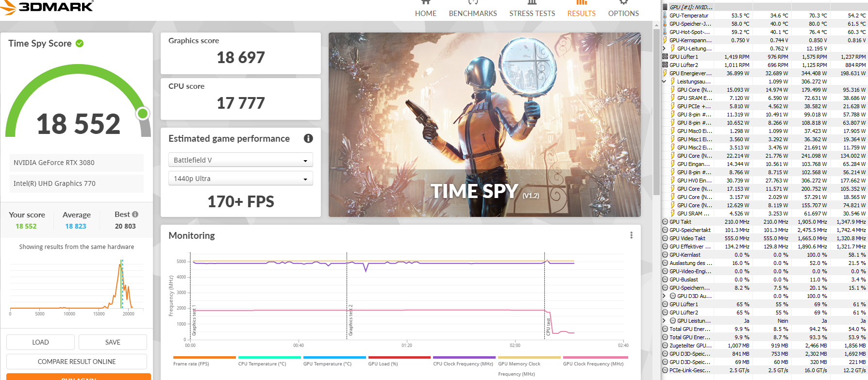
Task: Click the circle icon of GPU Effektiver row
Action: coord(665,247)
